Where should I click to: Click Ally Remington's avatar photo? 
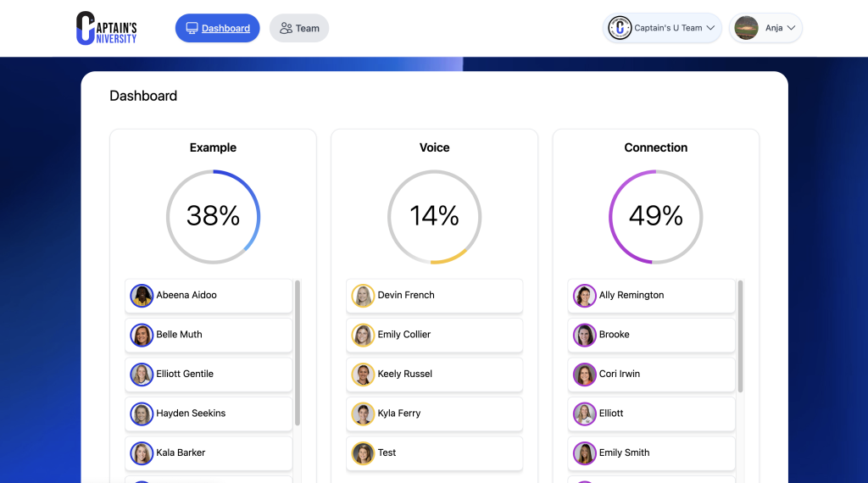584,296
